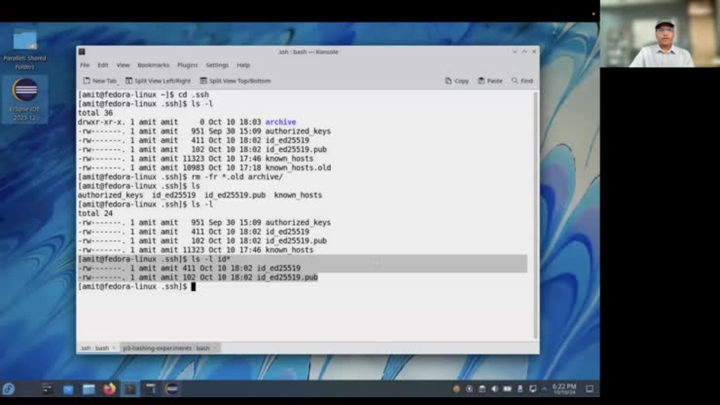720x405 pixels.
Task: Switch to the .ssh : bash tab
Action: pos(95,348)
